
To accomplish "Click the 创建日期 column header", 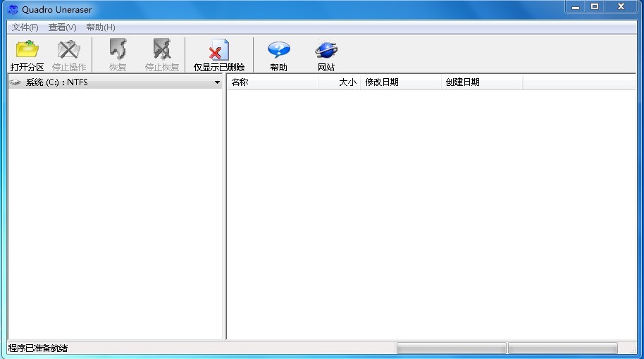I will [x=482, y=82].
